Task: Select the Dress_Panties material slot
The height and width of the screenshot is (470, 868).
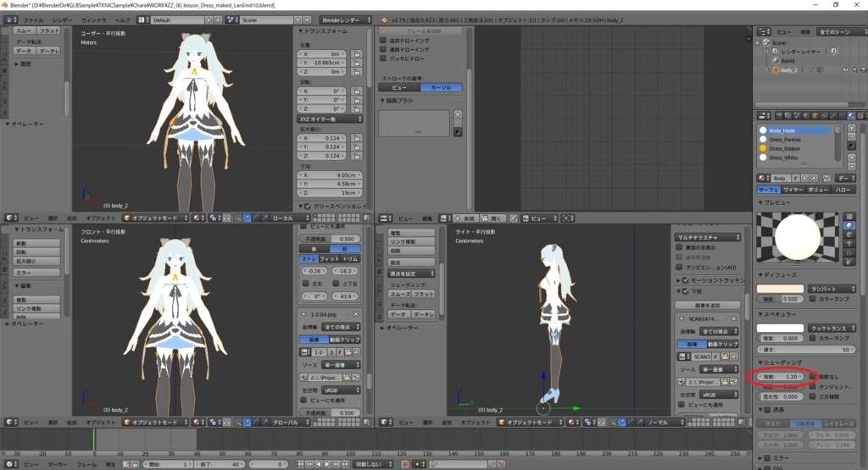Action: click(793, 140)
